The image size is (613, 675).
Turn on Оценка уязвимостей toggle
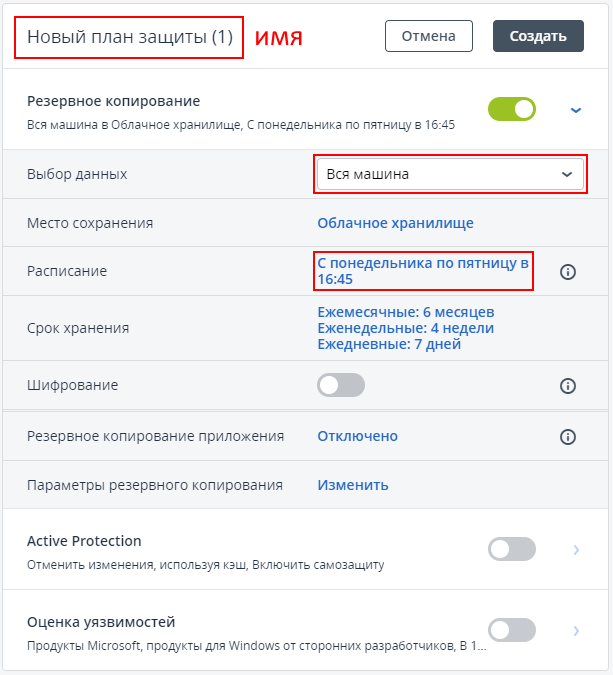click(x=512, y=630)
